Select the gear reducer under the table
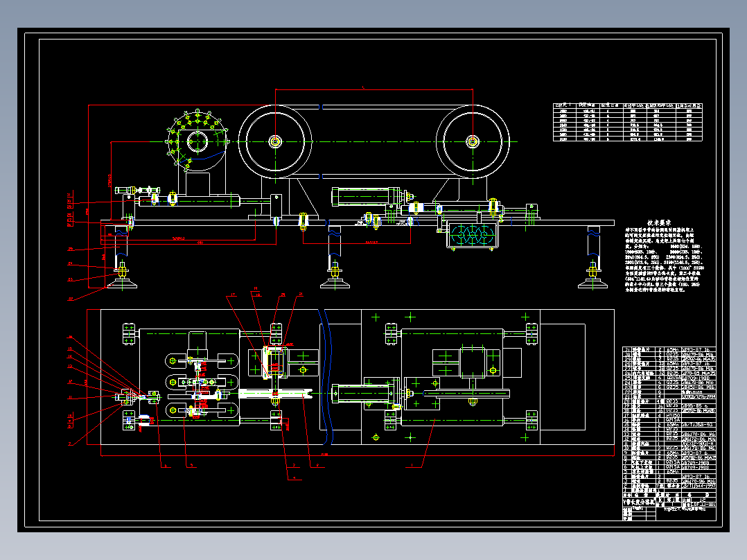The height and width of the screenshot is (560, 747). coord(473,235)
